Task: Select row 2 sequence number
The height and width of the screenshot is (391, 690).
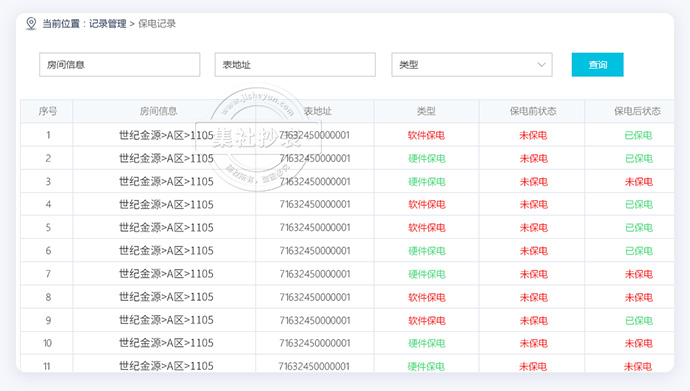Action: [48, 158]
